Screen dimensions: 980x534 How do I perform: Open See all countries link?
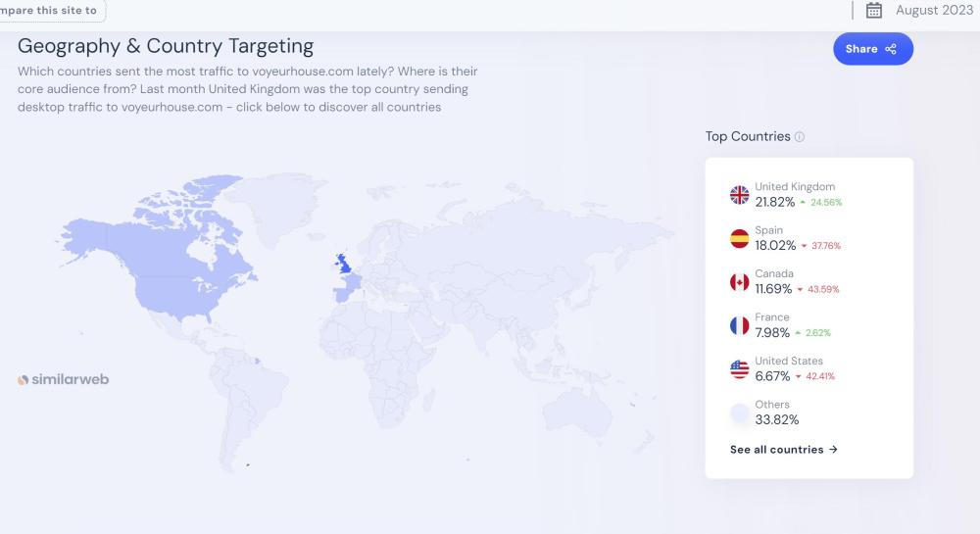pos(783,450)
